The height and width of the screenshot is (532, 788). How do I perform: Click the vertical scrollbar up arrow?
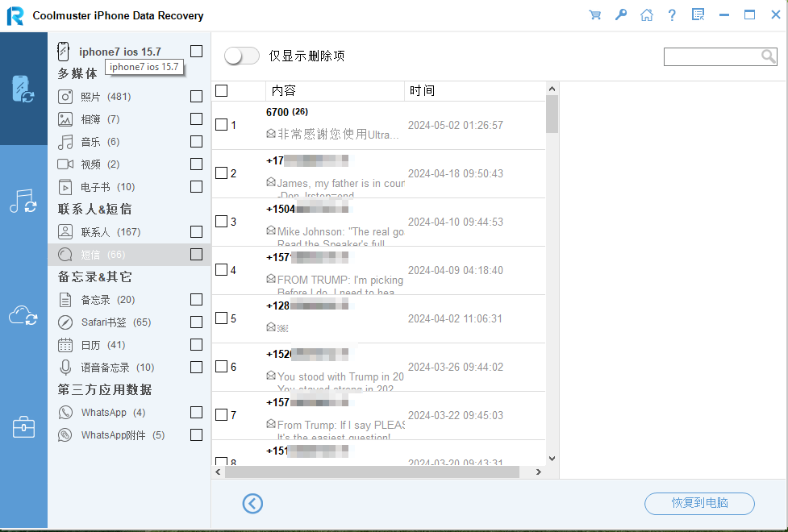tap(552, 89)
